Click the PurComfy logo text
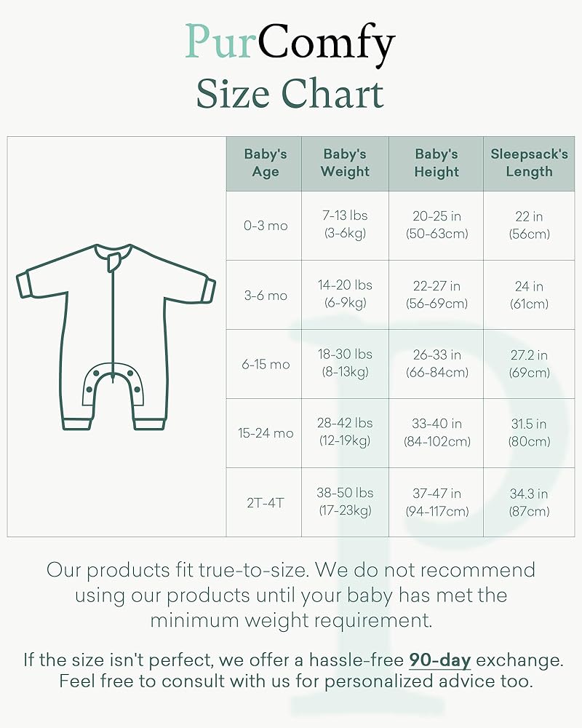 290,42
